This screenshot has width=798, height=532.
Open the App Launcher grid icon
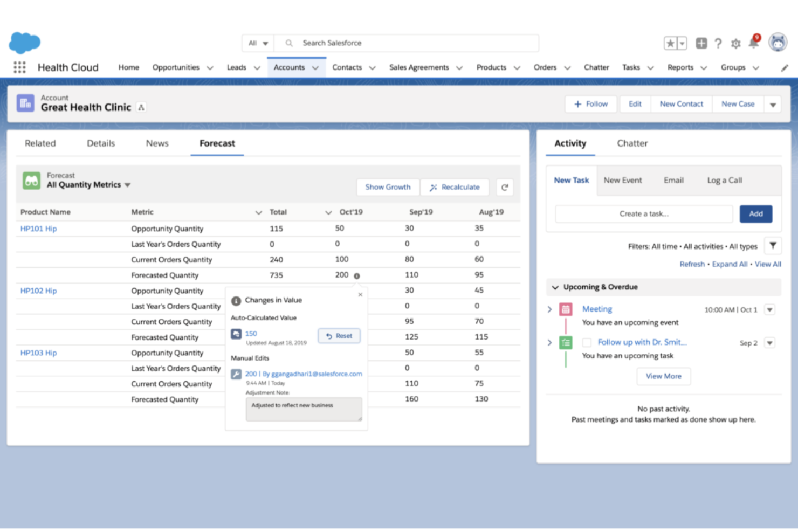pyautogui.click(x=19, y=67)
